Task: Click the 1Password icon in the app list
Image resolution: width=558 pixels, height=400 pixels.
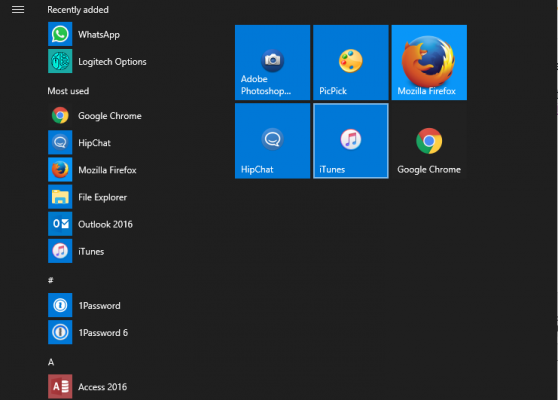Action: pos(60,305)
